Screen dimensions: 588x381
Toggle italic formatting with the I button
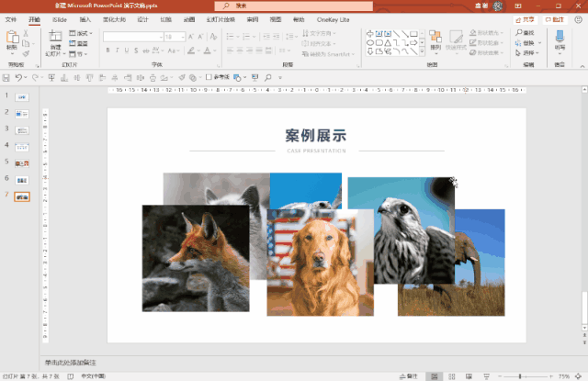click(x=118, y=50)
